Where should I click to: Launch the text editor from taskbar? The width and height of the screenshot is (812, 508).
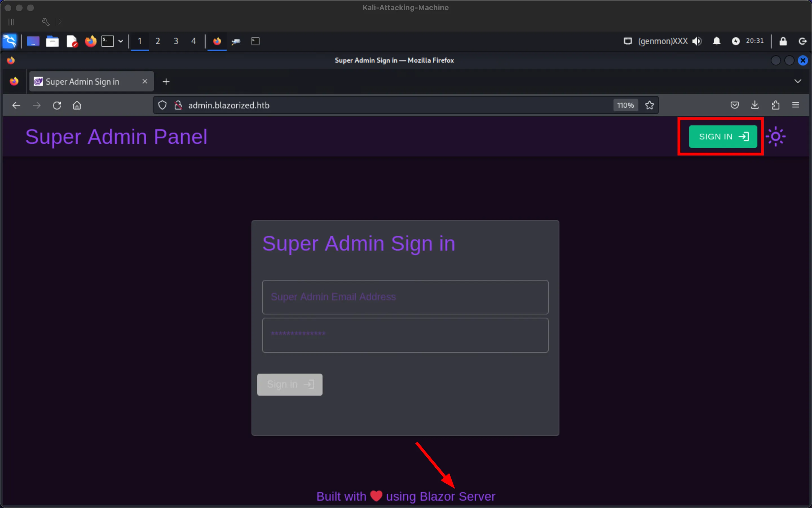pos(72,41)
